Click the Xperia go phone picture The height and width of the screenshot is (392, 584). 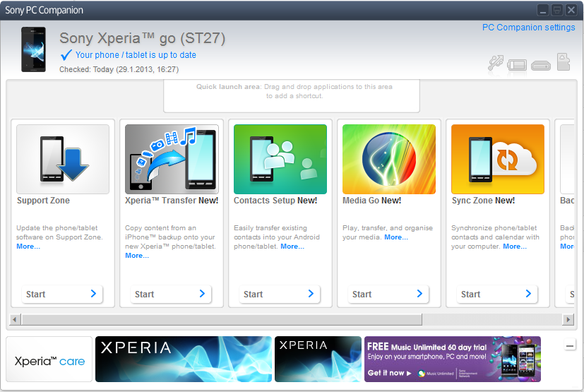pos(33,49)
